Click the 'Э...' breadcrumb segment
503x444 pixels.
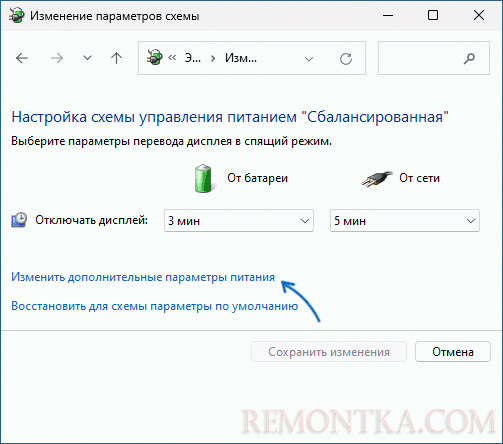[193, 58]
